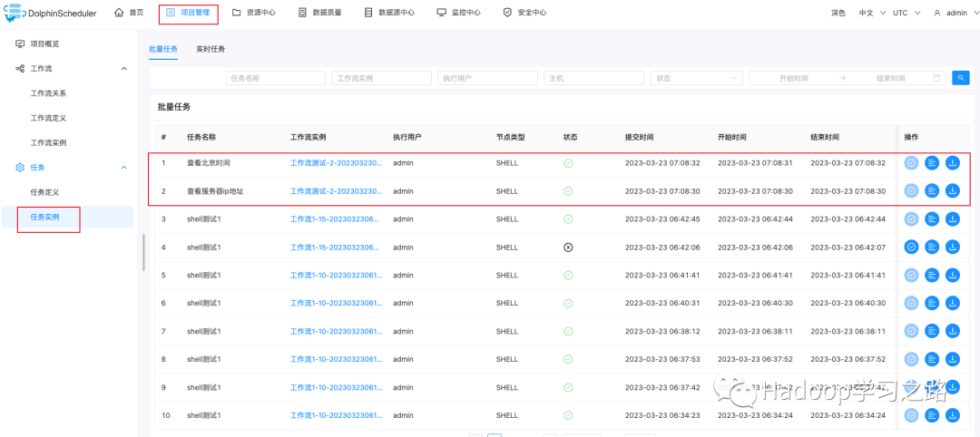This screenshot has height=437, width=980.
Task: Click the DolphinScheduler logo
Action: tap(50, 13)
